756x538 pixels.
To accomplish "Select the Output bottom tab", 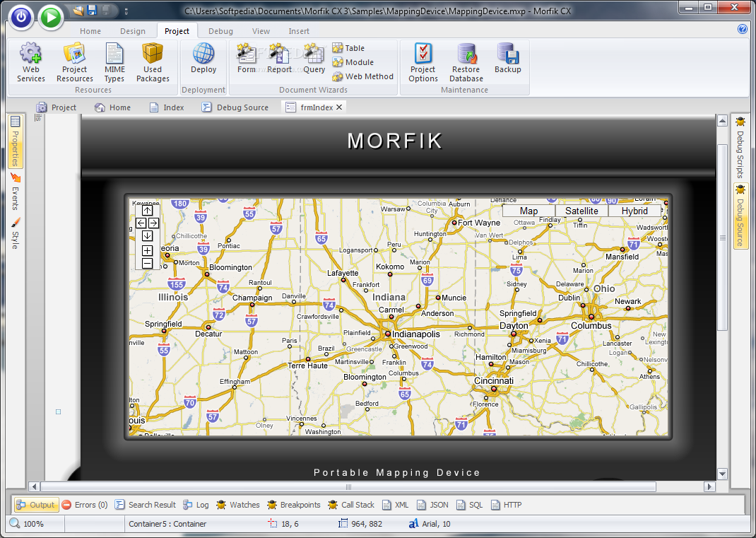I will pos(36,505).
